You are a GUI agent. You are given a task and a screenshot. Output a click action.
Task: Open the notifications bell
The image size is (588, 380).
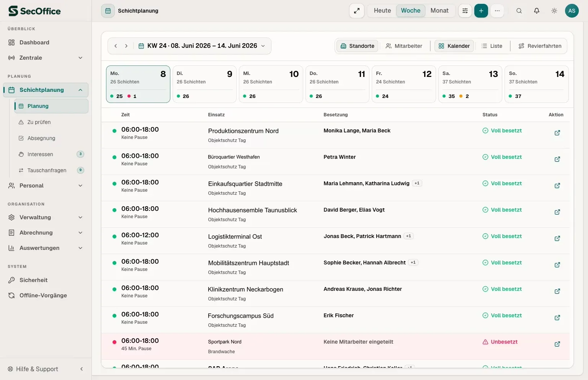coord(537,11)
